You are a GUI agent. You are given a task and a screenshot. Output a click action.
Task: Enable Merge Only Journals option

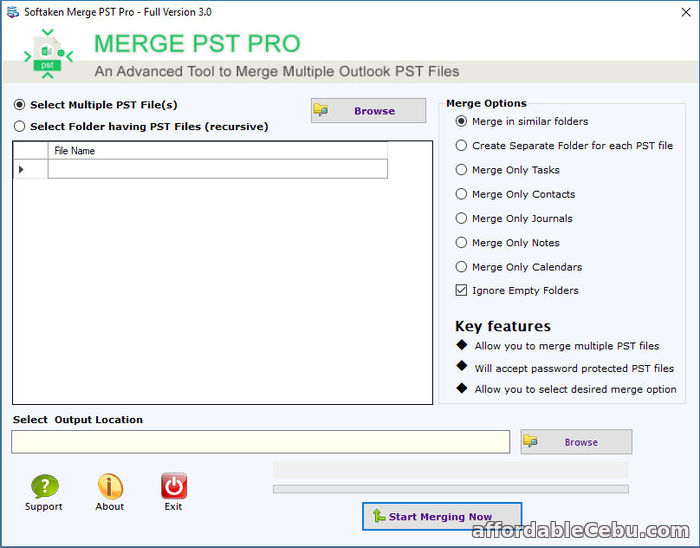[461, 218]
